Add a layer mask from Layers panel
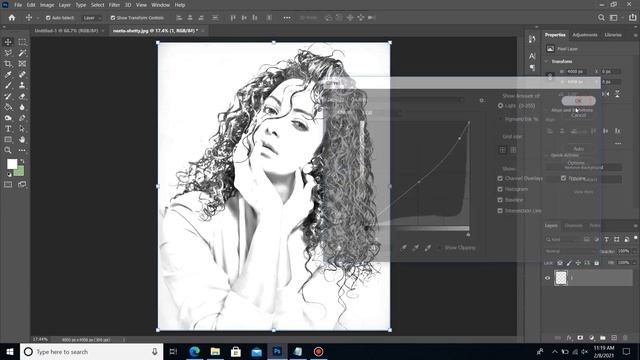The width and height of the screenshot is (640, 360). pyautogui.click(x=580, y=338)
